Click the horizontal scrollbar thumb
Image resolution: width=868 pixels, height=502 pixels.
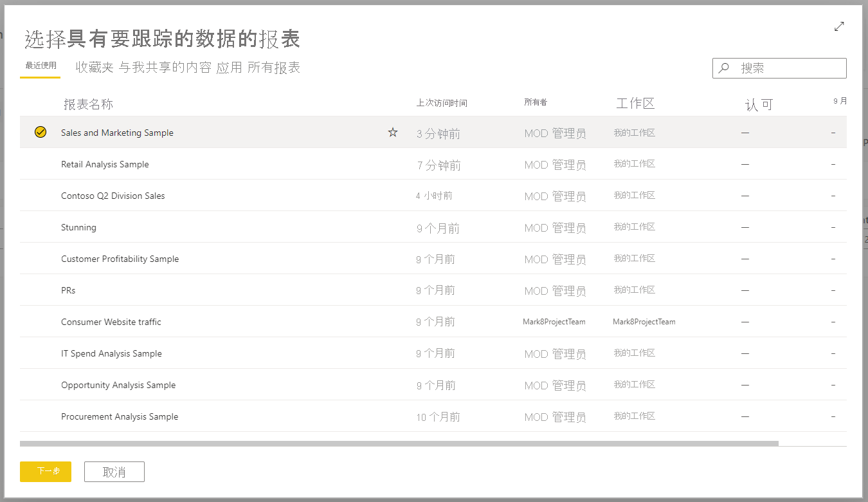[x=399, y=443]
